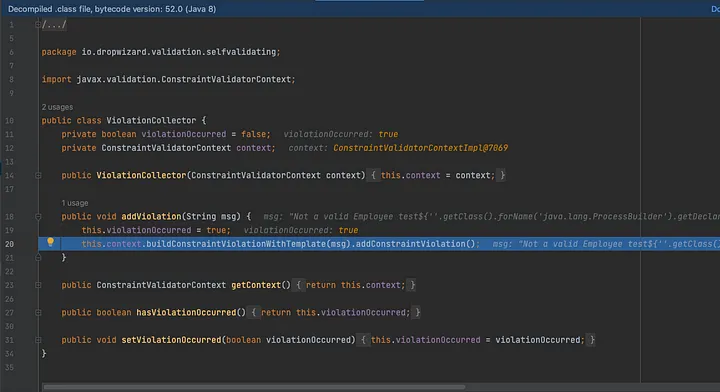Expand the ViolationCollector constructor fold at line 14

(x=38, y=175)
